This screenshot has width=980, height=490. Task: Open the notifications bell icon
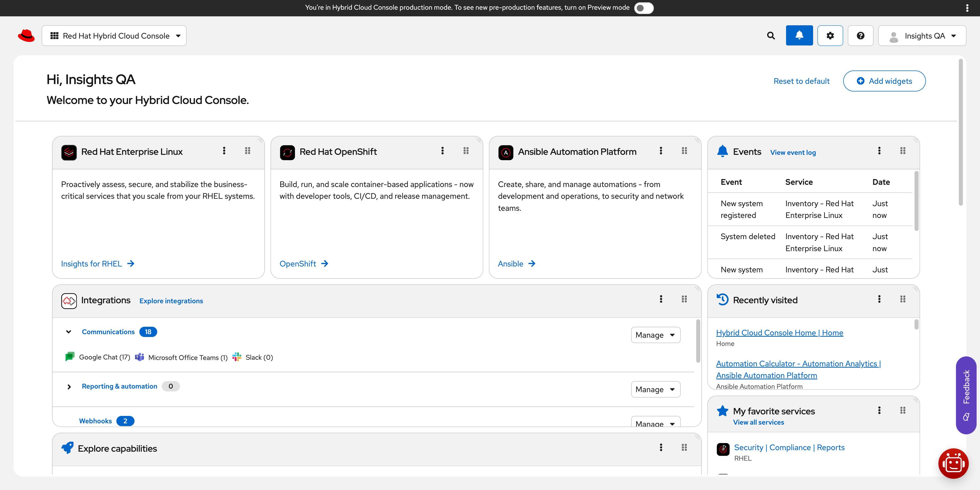point(799,36)
